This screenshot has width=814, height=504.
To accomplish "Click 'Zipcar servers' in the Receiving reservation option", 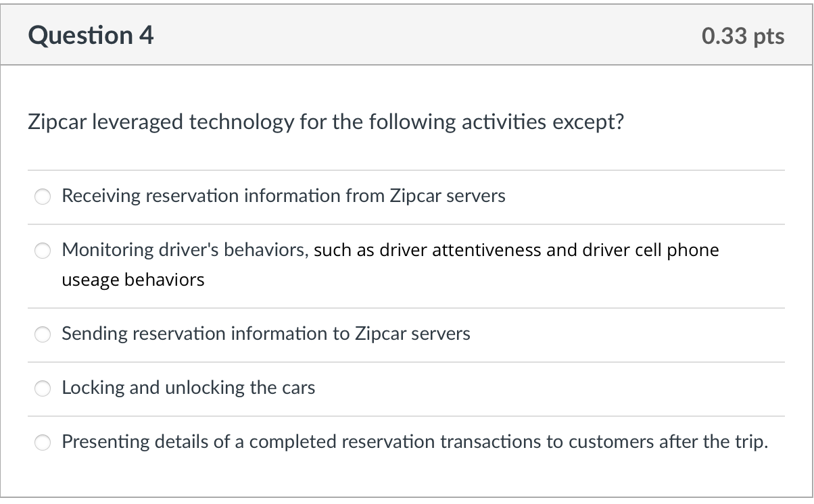I will click(448, 197).
